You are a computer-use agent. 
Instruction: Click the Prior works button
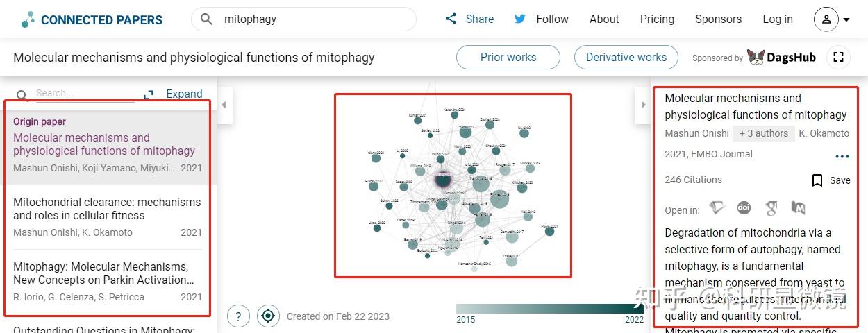508,58
